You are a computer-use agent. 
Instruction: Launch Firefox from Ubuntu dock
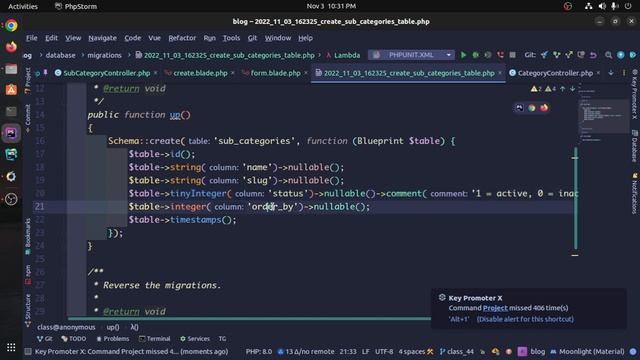pos(11,47)
